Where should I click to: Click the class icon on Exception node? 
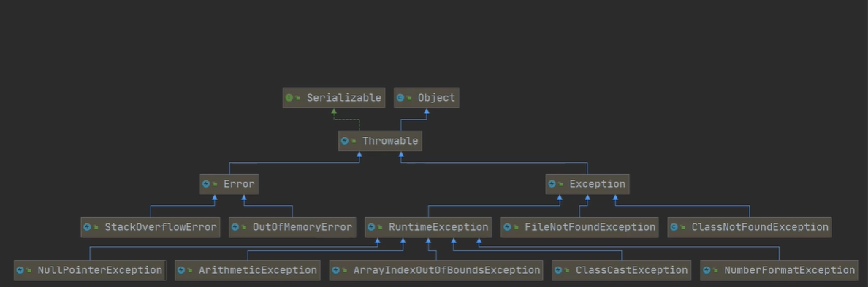pos(552,184)
